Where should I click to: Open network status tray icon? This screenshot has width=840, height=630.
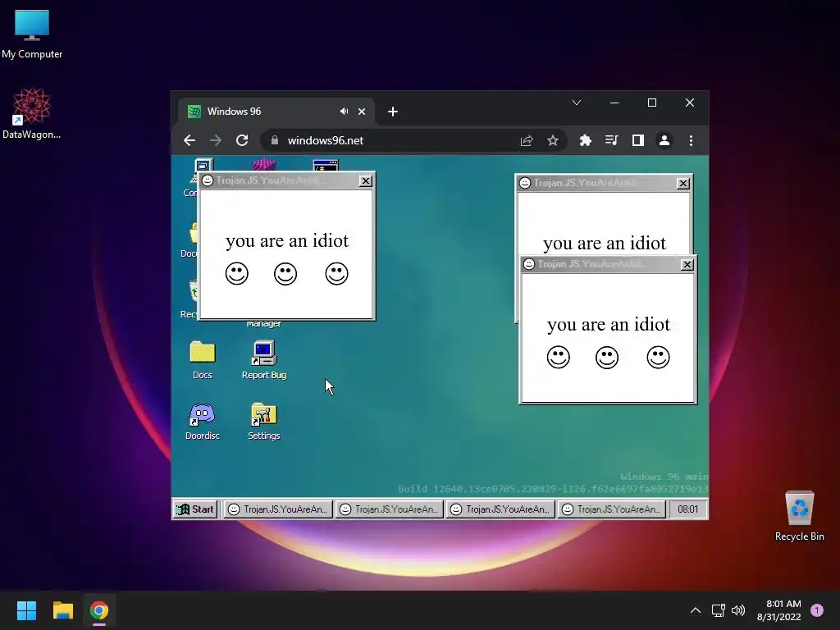pyautogui.click(x=718, y=610)
